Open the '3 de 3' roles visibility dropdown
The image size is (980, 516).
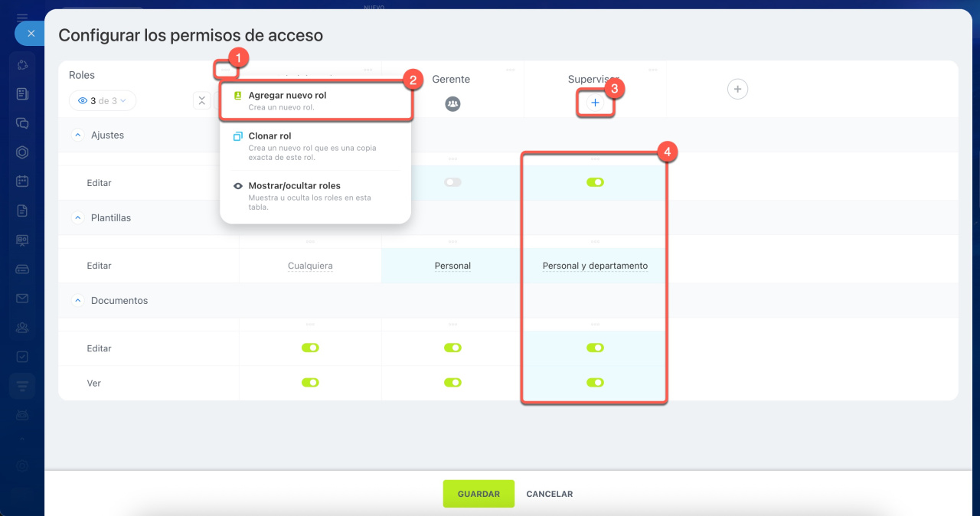point(103,100)
